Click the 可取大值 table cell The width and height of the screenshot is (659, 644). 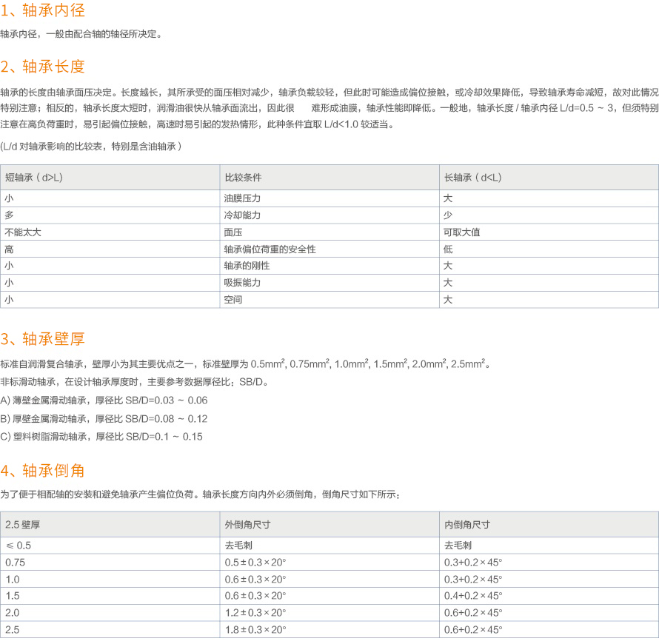(549, 232)
